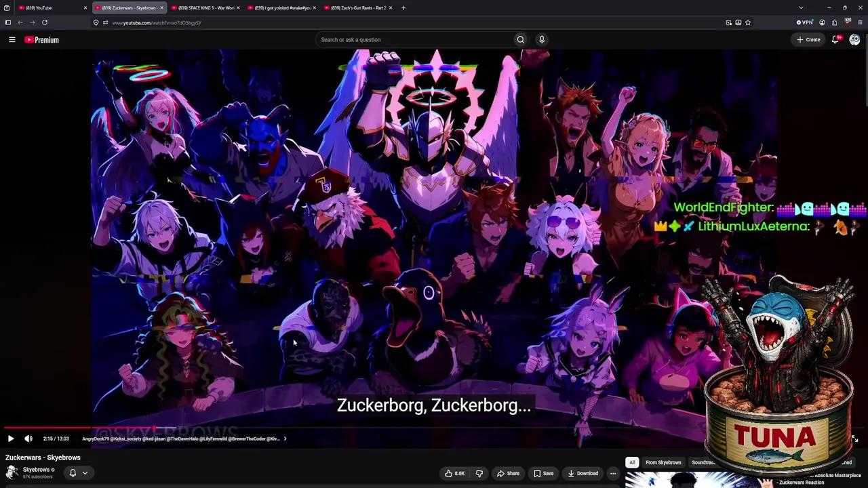Click the Zuckerwars Reaction video thumbnail
868x488 pixels.
click(698, 480)
